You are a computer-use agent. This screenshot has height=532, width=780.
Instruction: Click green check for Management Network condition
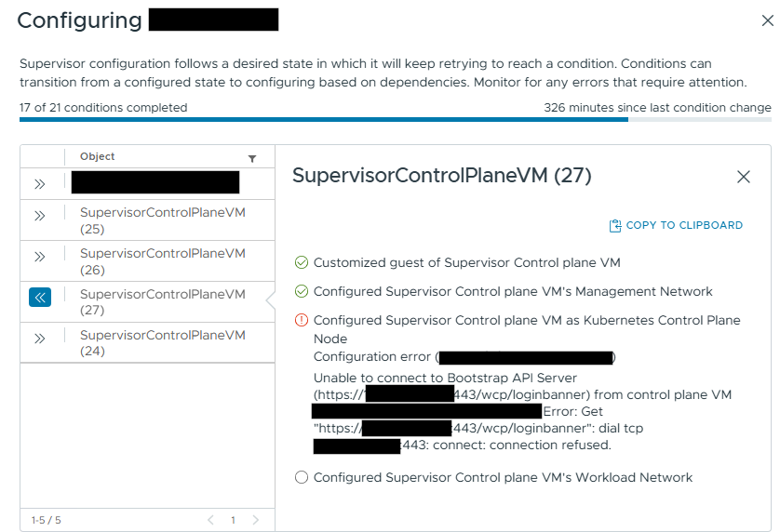coord(302,291)
